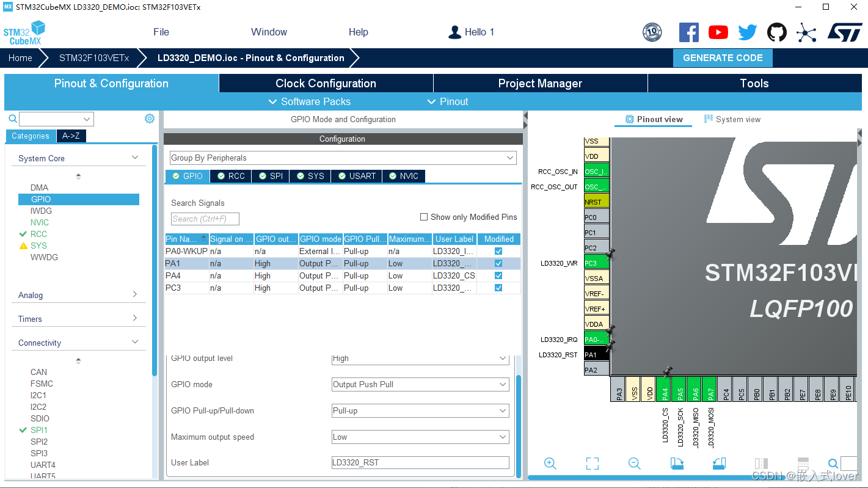Switch to the A->Z category tab

[x=71, y=136]
